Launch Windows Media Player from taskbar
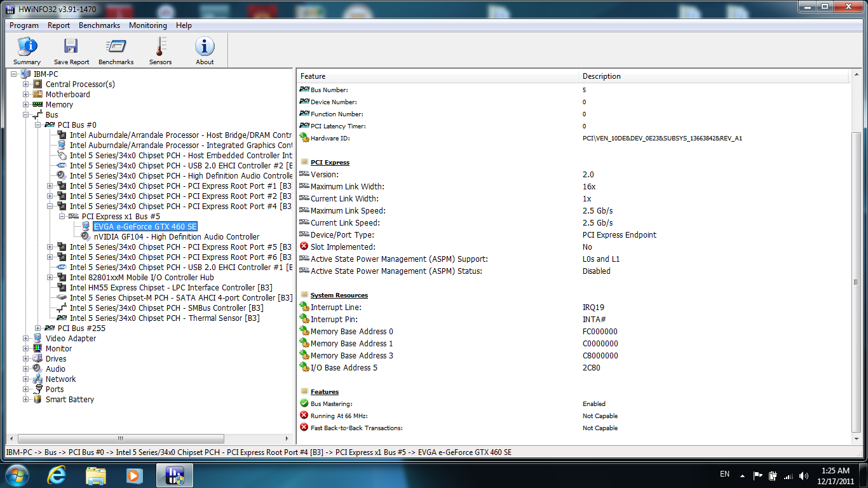The width and height of the screenshot is (868, 488). tap(134, 475)
